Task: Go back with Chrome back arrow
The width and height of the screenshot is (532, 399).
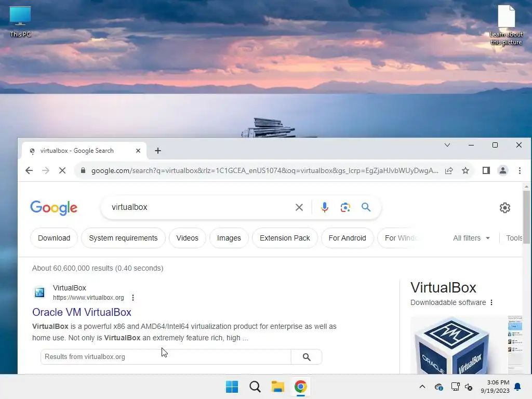Action: [x=29, y=170]
